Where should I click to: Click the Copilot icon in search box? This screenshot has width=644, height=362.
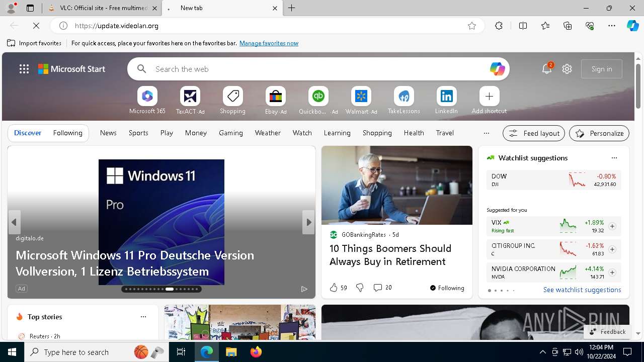(497, 69)
